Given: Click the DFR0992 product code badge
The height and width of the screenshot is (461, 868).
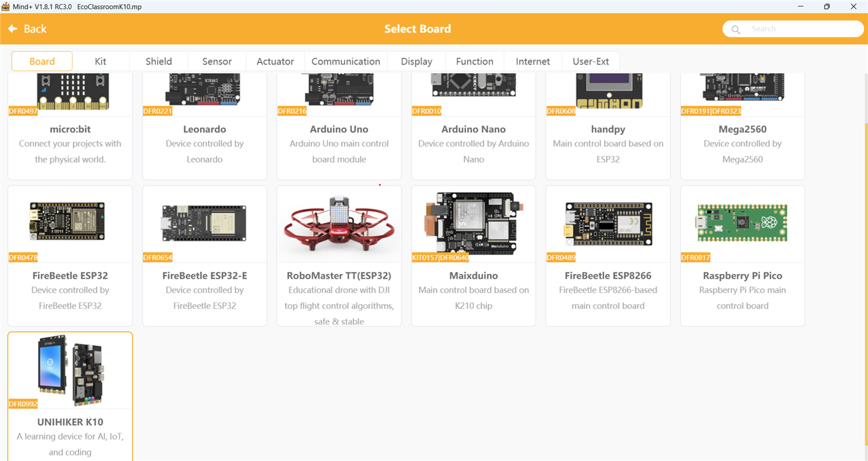Looking at the screenshot, I should (23, 403).
